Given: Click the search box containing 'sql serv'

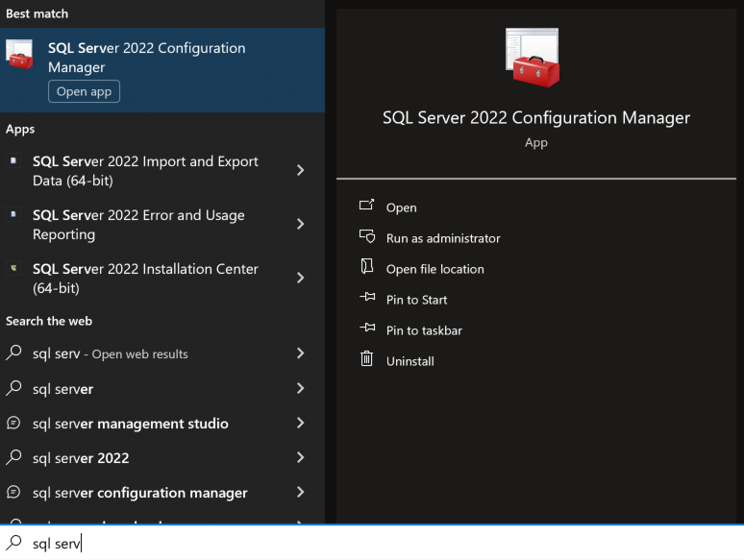Looking at the screenshot, I should 372,543.
